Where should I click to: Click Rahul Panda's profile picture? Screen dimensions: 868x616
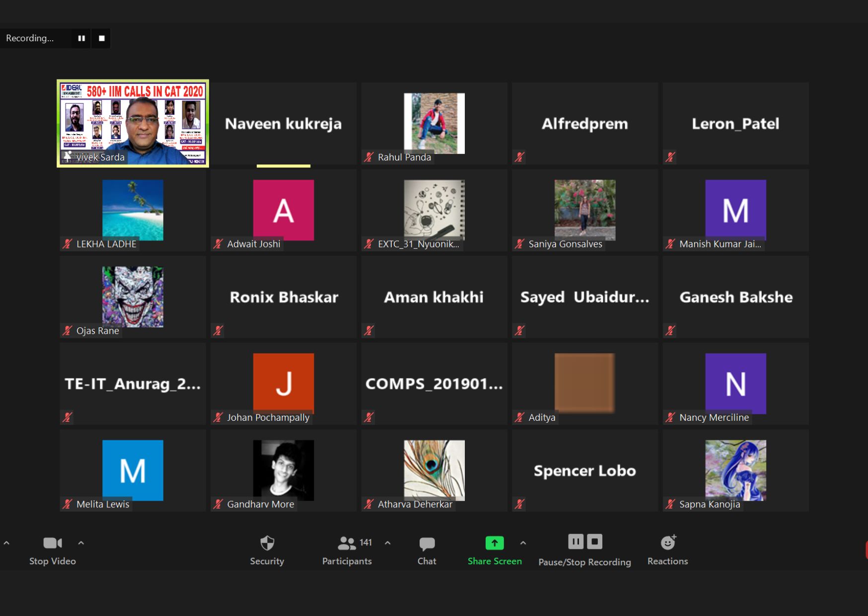434,123
